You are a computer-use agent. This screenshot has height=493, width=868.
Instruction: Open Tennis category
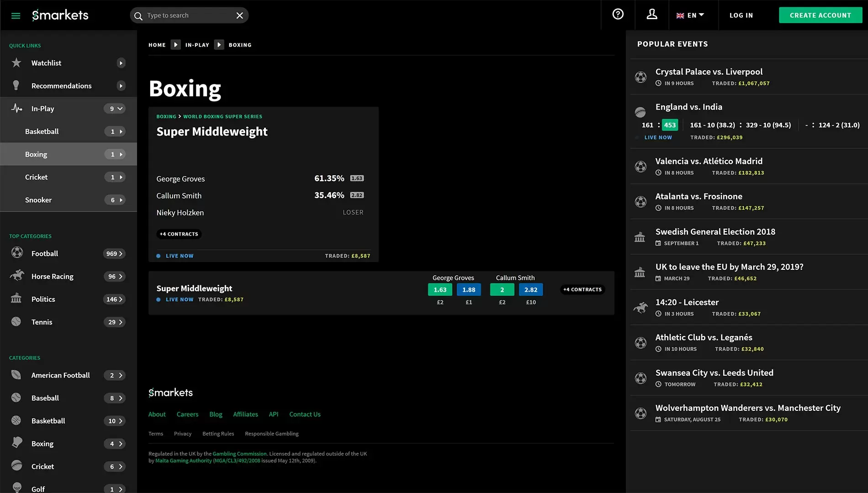pyautogui.click(x=69, y=322)
